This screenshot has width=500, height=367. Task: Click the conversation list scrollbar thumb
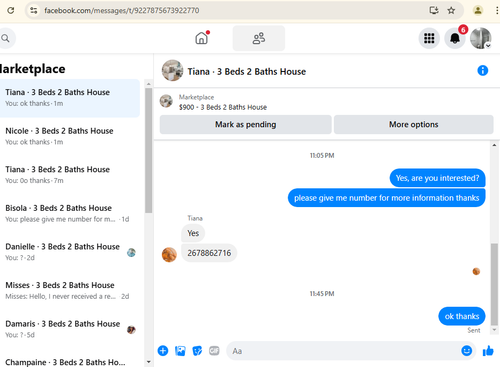click(149, 150)
